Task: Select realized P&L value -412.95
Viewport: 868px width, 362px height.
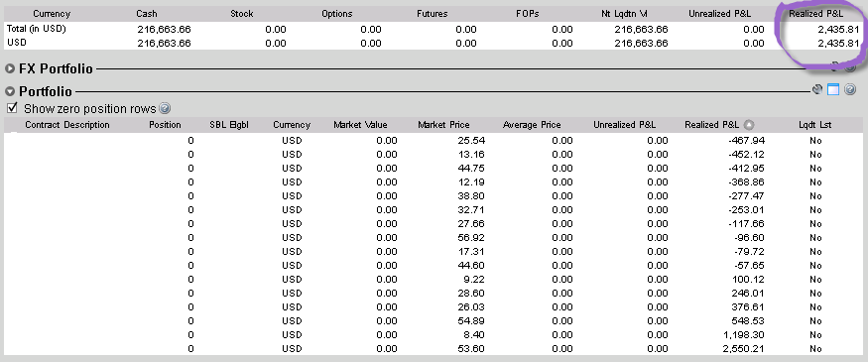Action: point(747,169)
